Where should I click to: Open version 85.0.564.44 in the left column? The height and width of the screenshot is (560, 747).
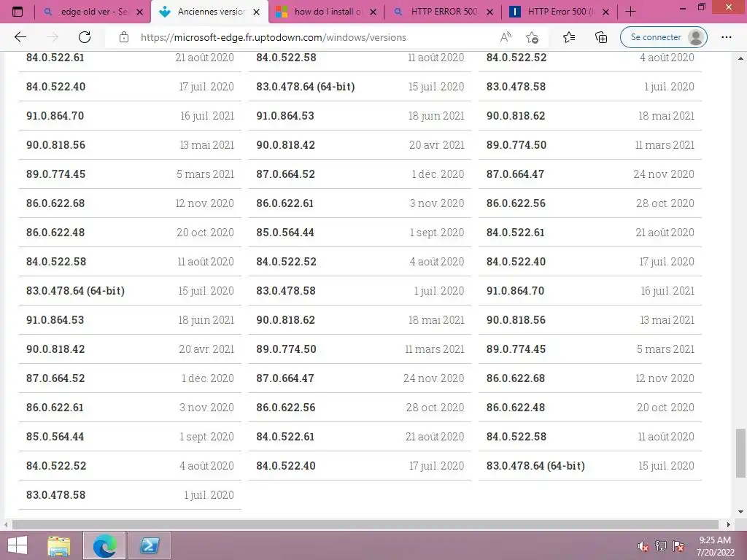pyautogui.click(x=130, y=437)
